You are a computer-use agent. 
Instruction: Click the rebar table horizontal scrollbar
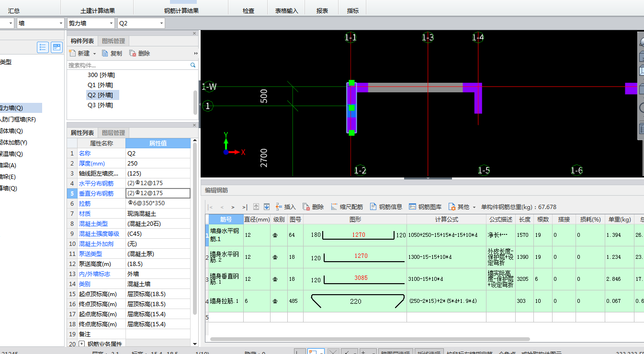coord(370,339)
